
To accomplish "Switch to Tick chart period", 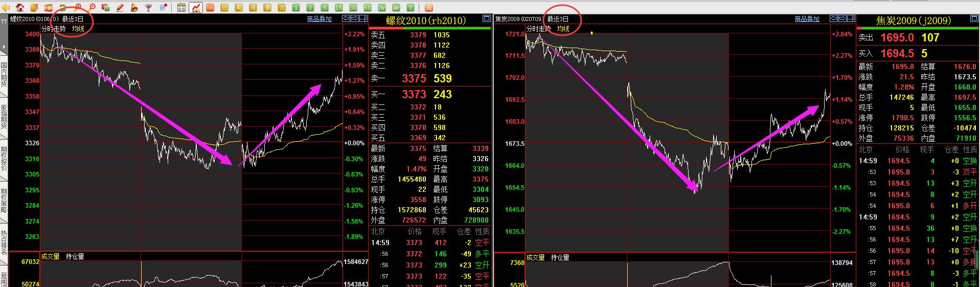I will [x=210, y=8].
